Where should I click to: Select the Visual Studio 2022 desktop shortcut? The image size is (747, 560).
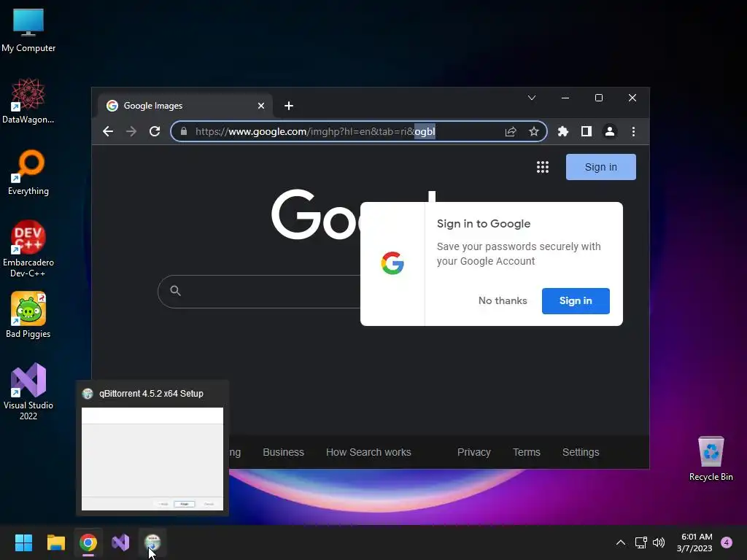28,392
